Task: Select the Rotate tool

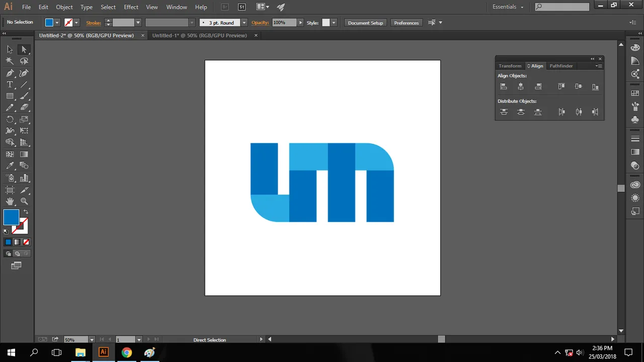Action: pos(10,120)
